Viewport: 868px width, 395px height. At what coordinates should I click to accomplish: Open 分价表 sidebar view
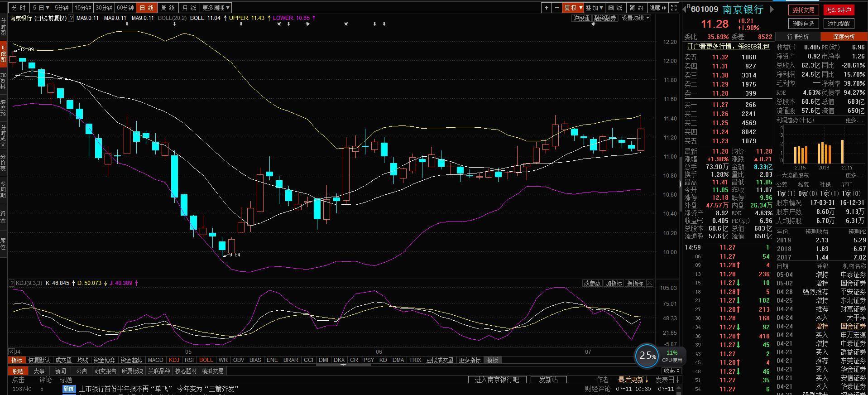click(3, 162)
